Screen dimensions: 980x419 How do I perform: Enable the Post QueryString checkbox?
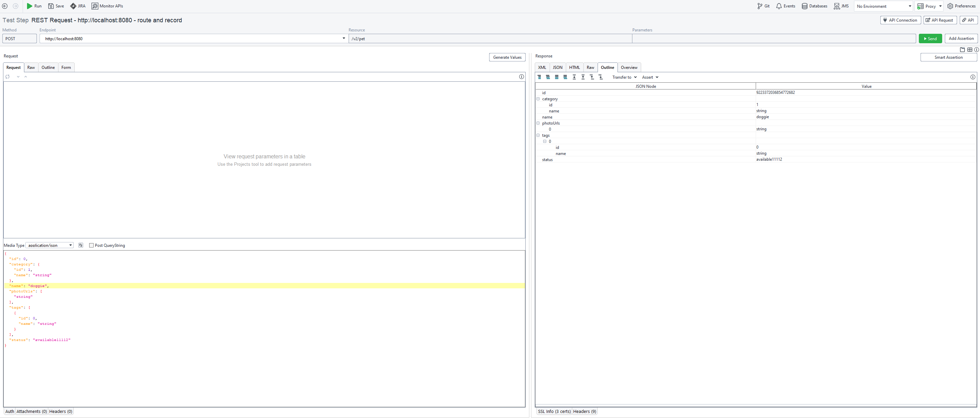pyautogui.click(x=91, y=245)
